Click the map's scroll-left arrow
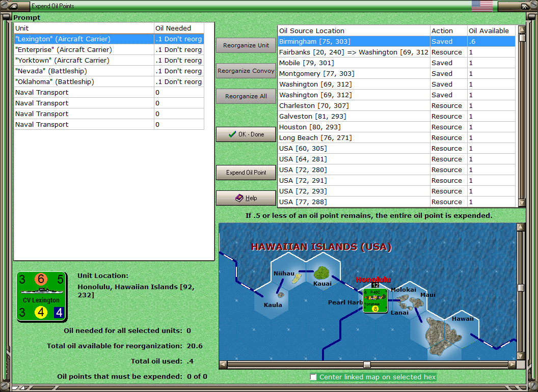The height and width of the screenshot is (392, 538). pos(223,364)
